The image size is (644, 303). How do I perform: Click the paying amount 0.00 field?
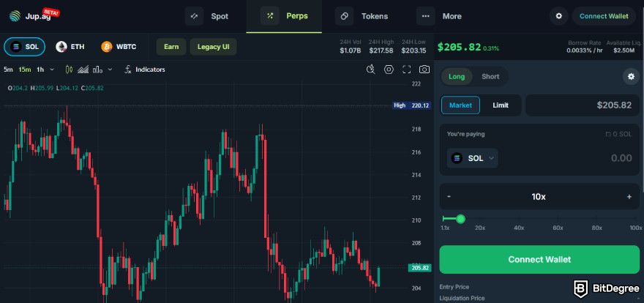coord(621,158)
